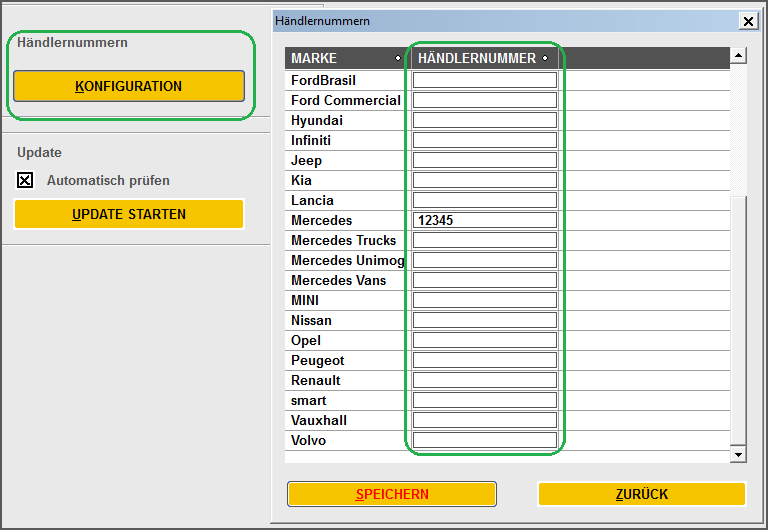Toggle the Automatisch prüfen checkbox

point(26,181)
